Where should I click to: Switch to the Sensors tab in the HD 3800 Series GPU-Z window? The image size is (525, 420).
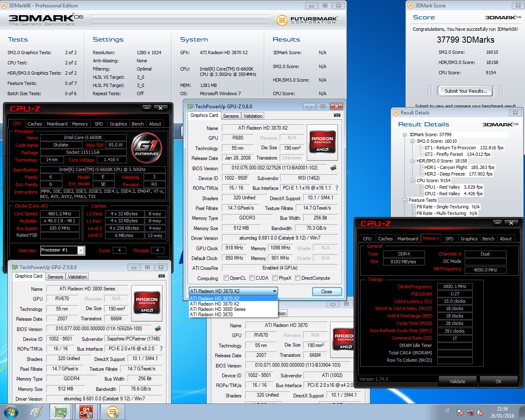coord(55,277)
